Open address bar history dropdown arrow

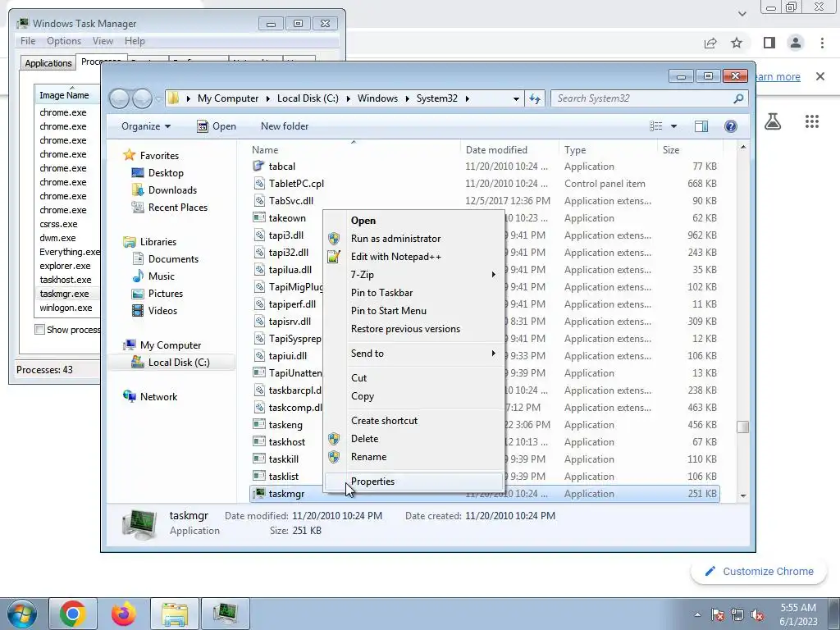(516, 98)
